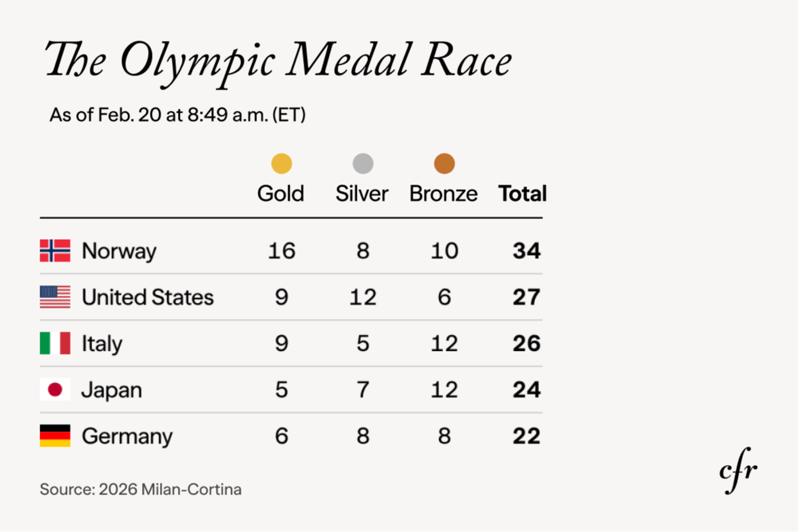This screenshot has height=532, width=798.
Task: Select the Total column header
Action: tap(522, 194)
